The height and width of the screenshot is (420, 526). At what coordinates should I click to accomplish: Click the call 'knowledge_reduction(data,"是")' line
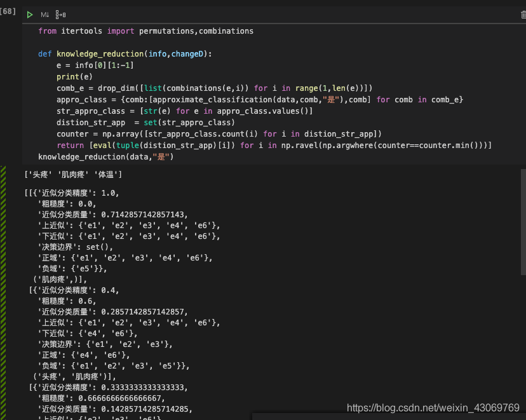tap(105, 157)
